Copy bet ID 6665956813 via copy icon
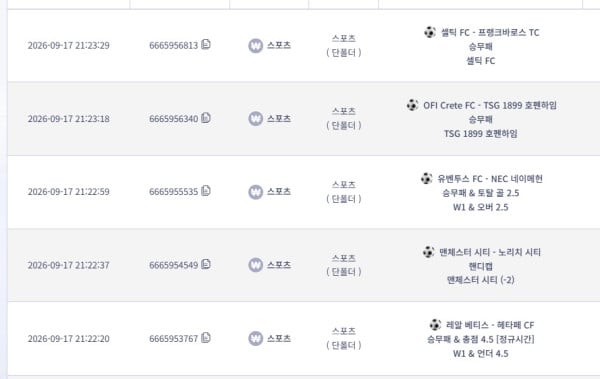 click(x=206, y=44)
